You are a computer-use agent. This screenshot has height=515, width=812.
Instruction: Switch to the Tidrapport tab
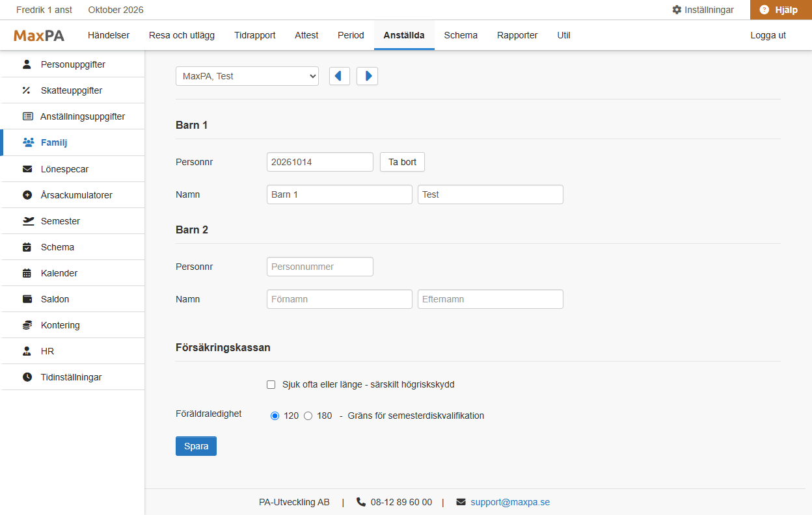[255, 35]
